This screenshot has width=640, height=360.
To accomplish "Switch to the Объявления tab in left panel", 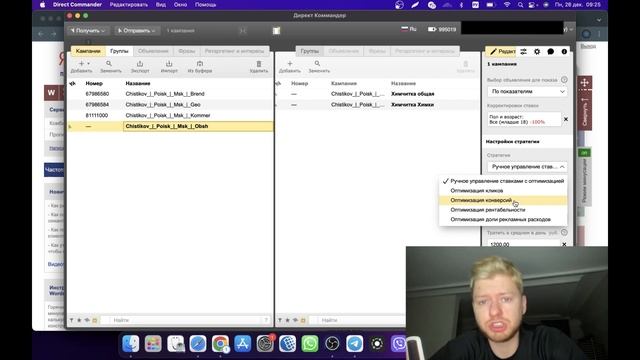I will 153,51.
